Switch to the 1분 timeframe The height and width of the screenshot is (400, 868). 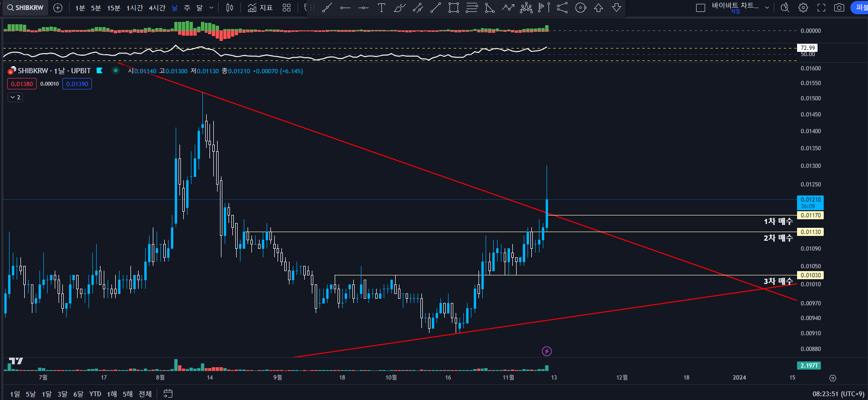click(80, 8)
